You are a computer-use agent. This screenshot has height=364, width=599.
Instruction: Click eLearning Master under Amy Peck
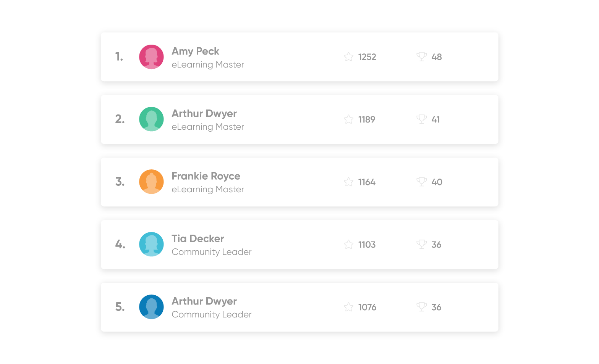tap(208, 65)
